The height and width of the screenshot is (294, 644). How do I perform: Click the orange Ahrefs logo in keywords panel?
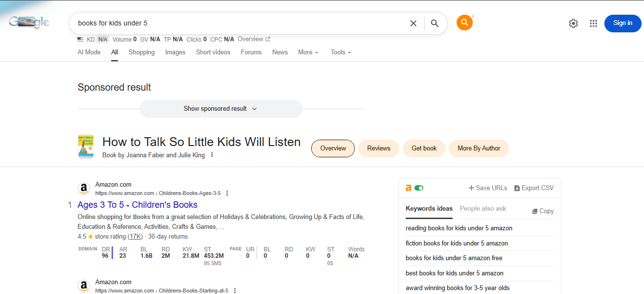[x=408, y=188]
